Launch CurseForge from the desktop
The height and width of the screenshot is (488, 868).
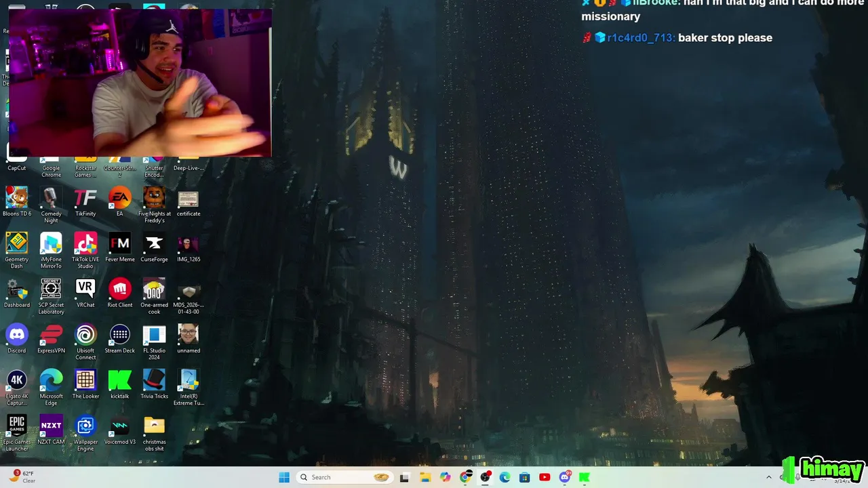click(x=154, y=243)
